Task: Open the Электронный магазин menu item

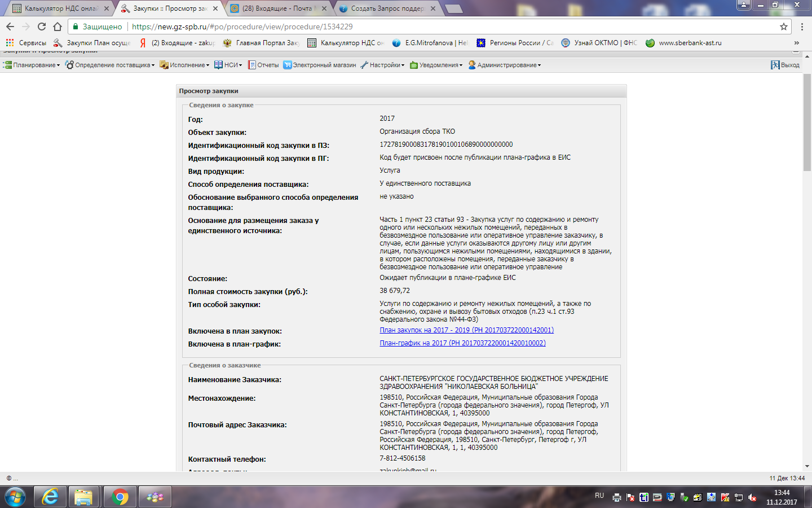Action: point(320,65)
